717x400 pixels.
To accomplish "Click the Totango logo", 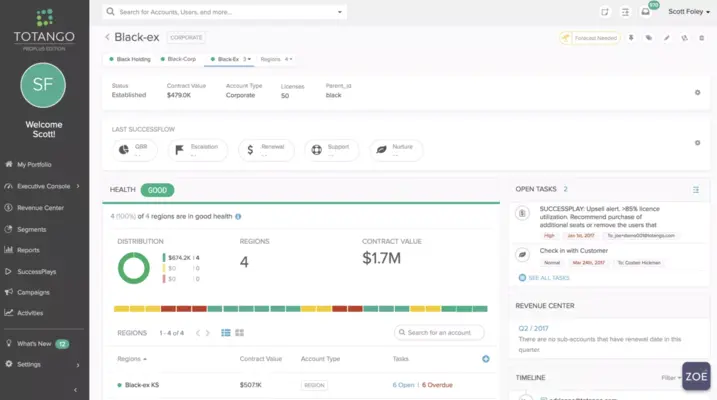I will coord(44,30).
